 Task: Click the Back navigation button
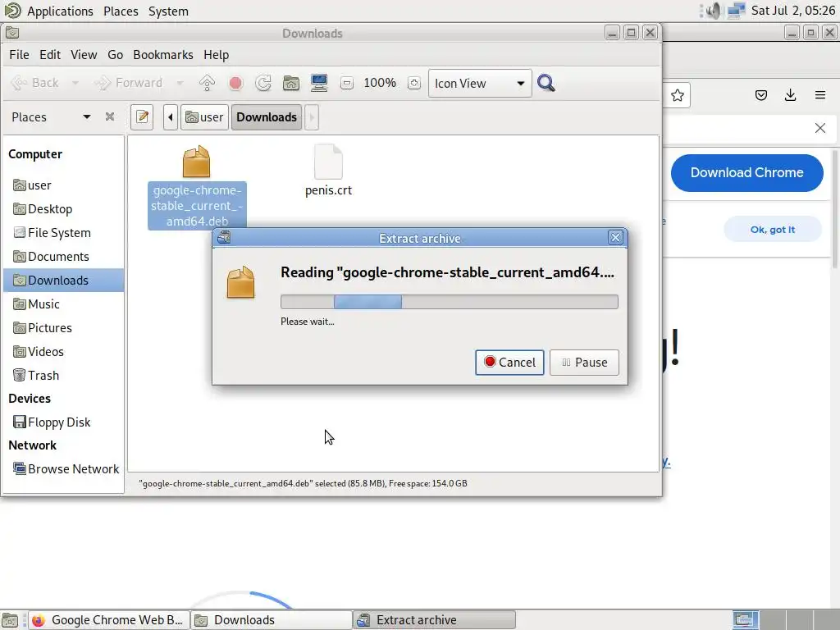tap(34, 83)
